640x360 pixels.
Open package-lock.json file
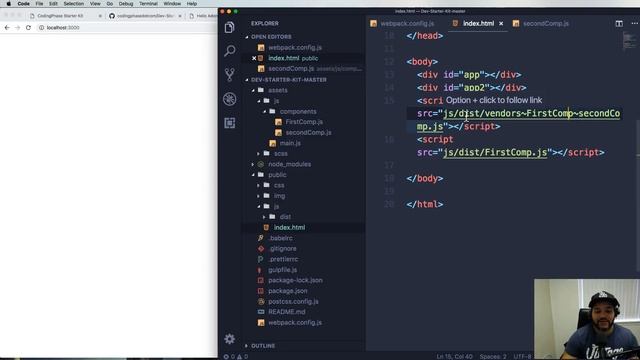point(295,280)
